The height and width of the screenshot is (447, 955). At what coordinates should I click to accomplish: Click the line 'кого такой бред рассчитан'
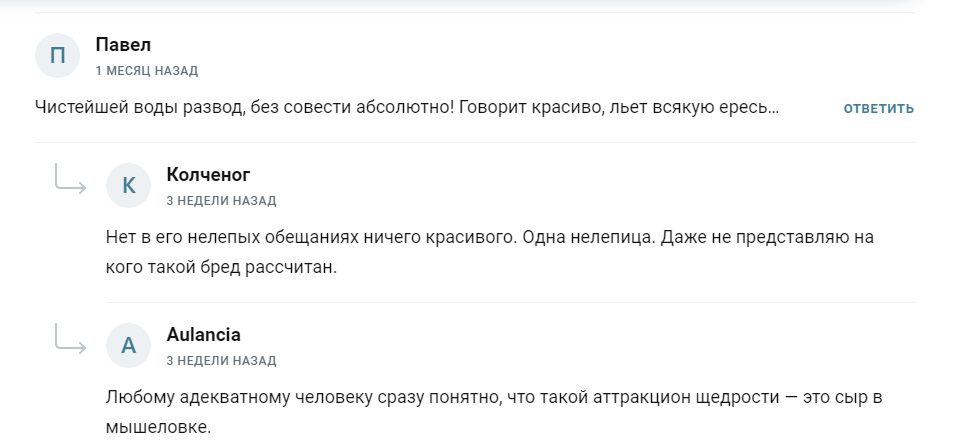(220, 268)
